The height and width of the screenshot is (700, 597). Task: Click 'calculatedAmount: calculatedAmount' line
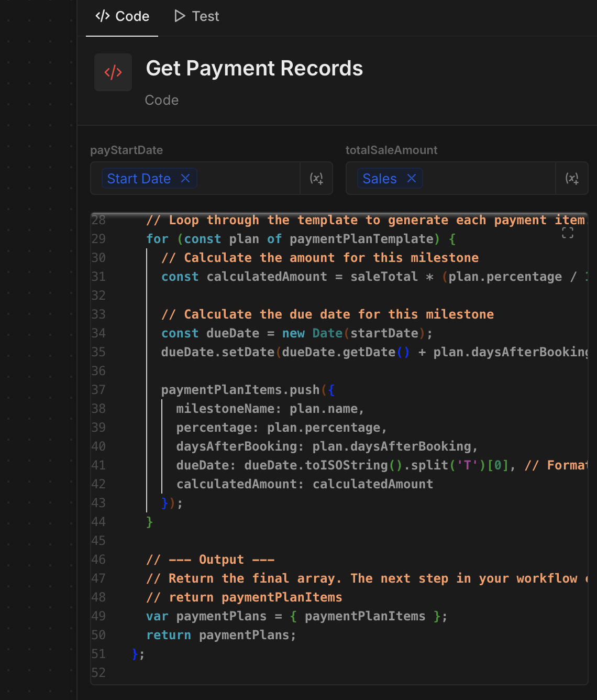click(305, 484)
